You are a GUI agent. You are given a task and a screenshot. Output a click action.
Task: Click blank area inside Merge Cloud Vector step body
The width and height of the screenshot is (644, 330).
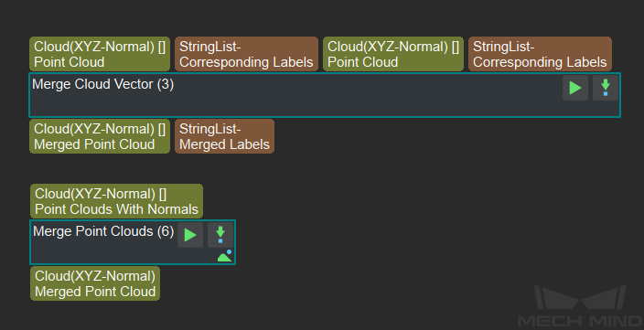pos(328,102)
